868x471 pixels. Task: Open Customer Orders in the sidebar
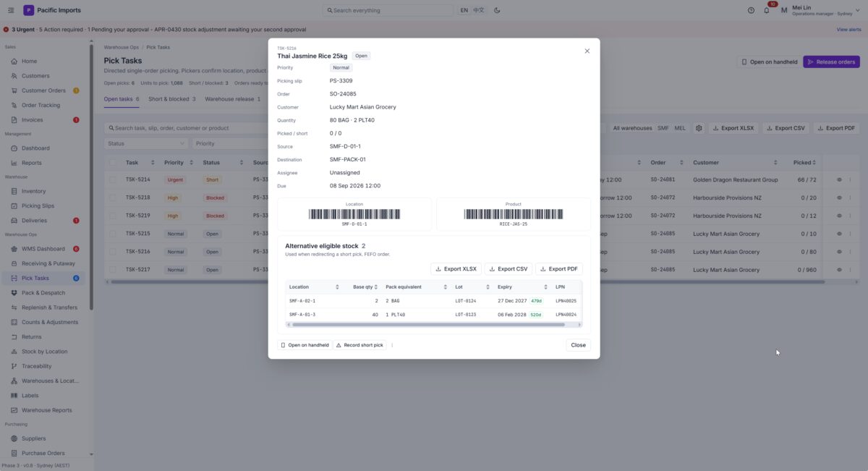[43, 90]
